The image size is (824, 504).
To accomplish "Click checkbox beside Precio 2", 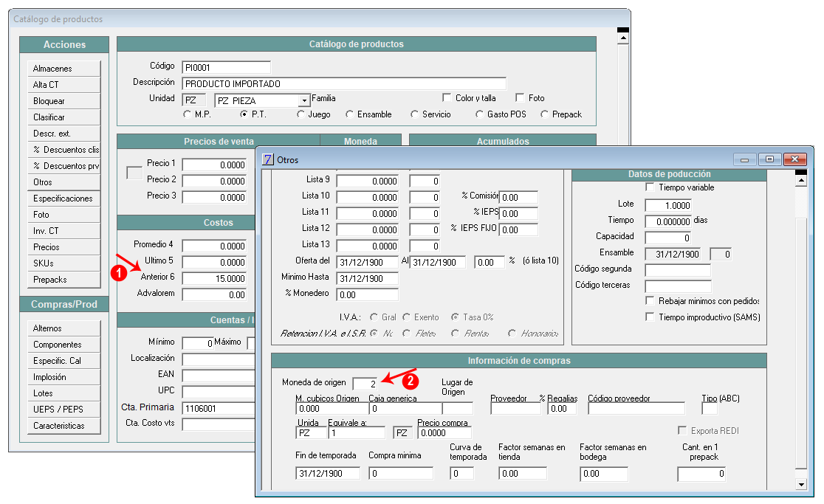I will (134, 173).
